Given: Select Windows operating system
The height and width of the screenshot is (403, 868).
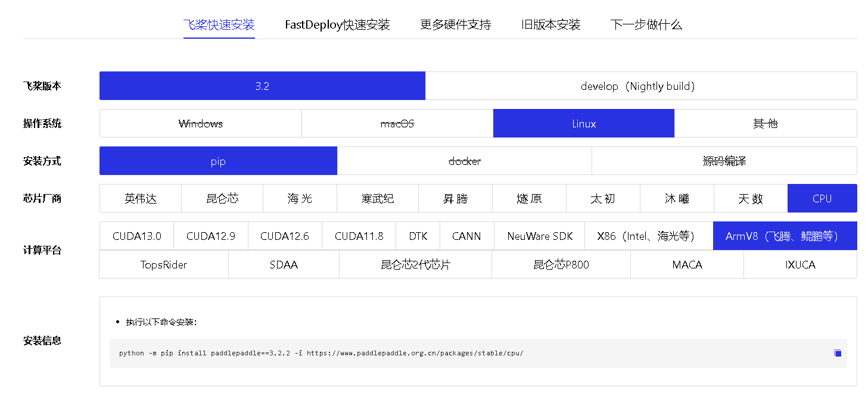Looking at the screenshot, I should click(200, 123).
